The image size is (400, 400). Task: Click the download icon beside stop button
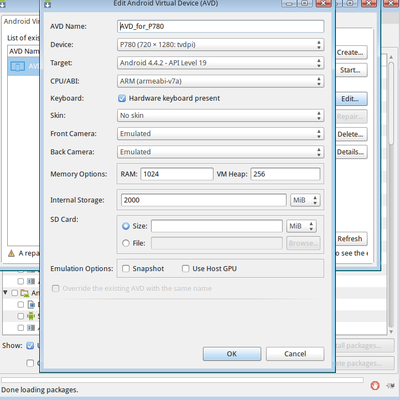tap(390, 386)
